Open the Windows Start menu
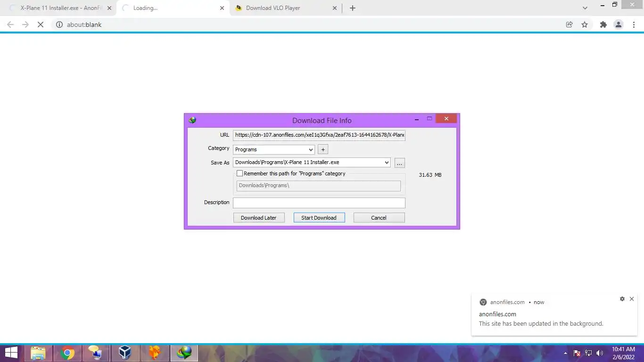This screenshot has width=644, height=362. coord(11,353)
